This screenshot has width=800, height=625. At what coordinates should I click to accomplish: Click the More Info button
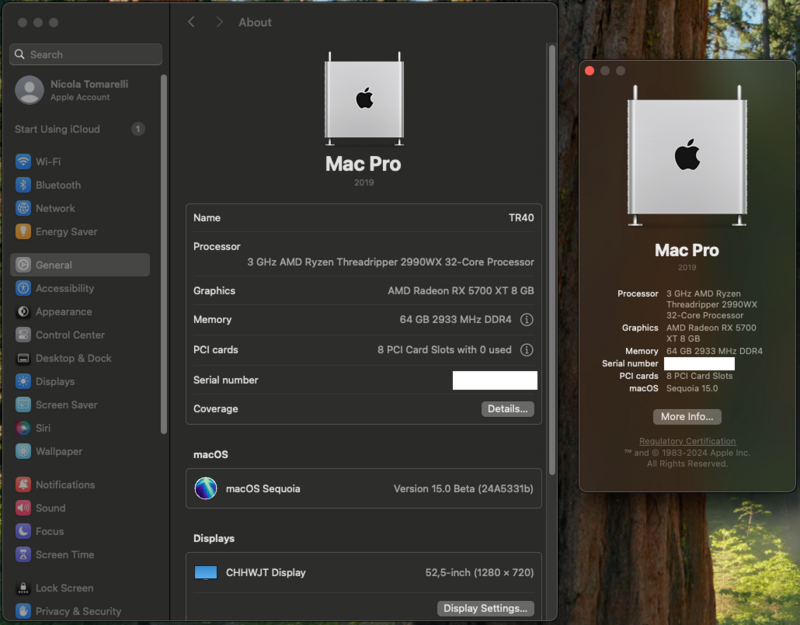click(686, 417)
